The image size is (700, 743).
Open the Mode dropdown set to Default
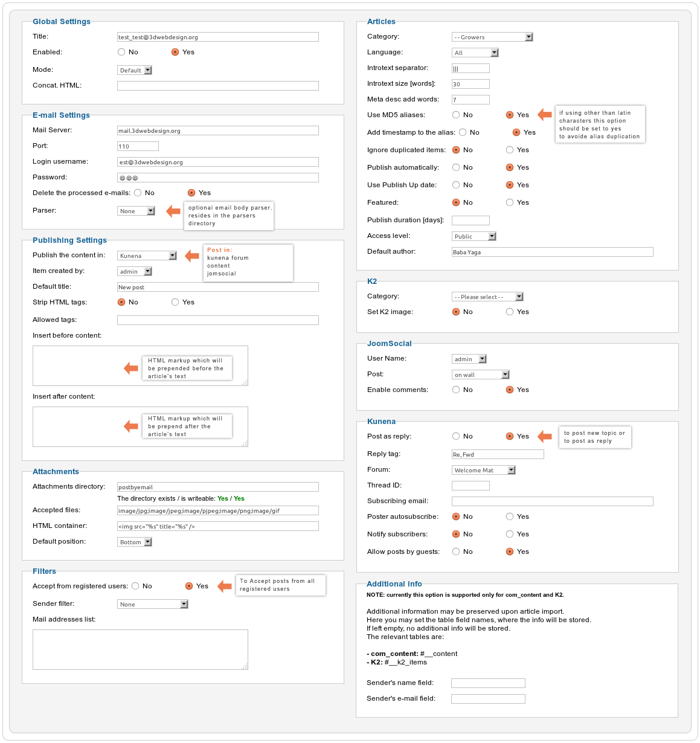135,70
